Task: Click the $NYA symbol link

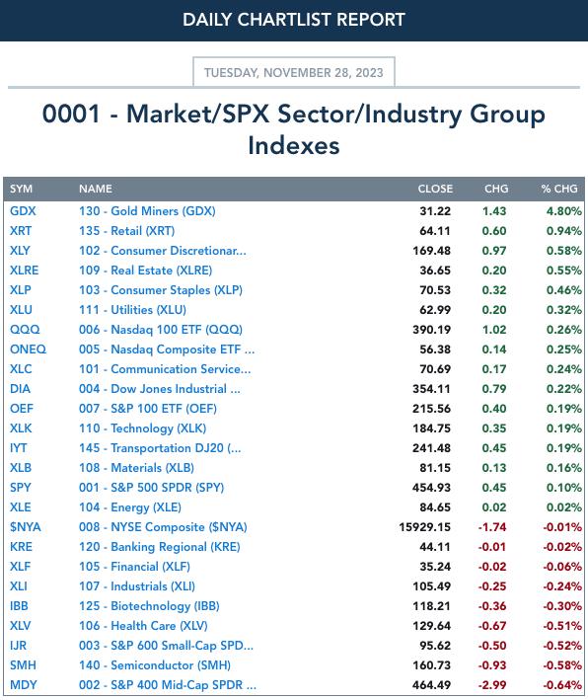Action: coord(25,527)
